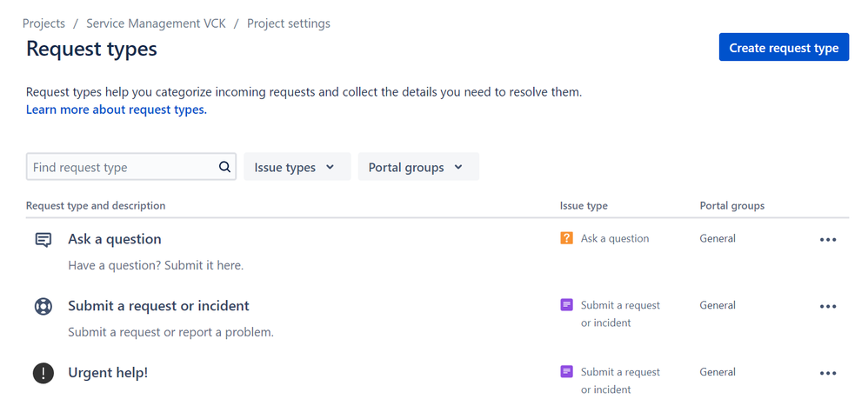Viewport: 868px width, 419px height.
Task: Click the orange question mark issue type icon
Action: pyautogui.click(x=566, y=238)
